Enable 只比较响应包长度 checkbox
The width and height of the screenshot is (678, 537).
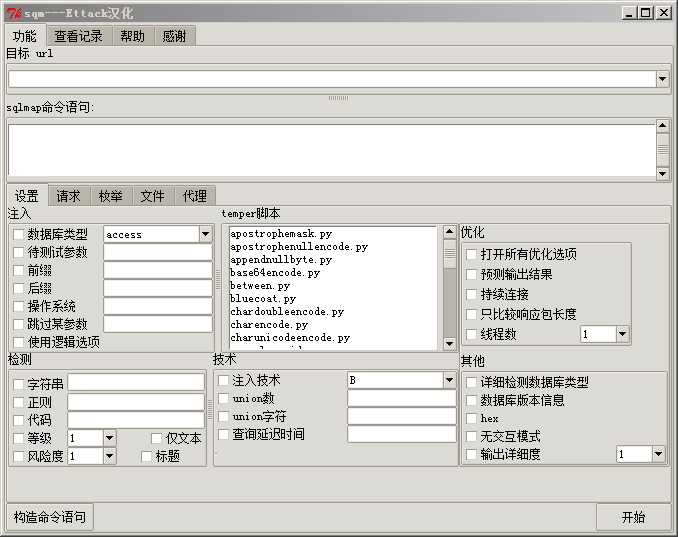pyautogui.click(x=471, y=314)
